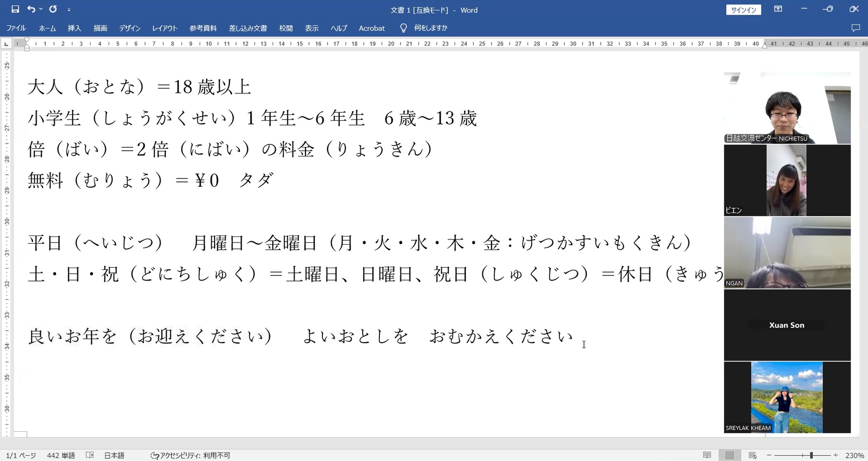
Task: Open the Ribbon Display Options icon
Action: click(x=778, y=9)
